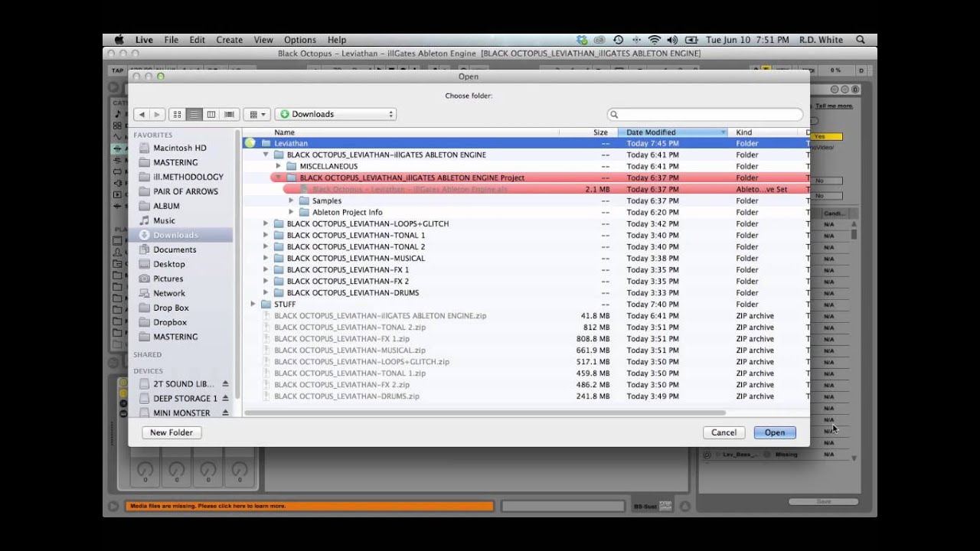Expand the MISCELLANEOUS folder

[x=278, y=166]
